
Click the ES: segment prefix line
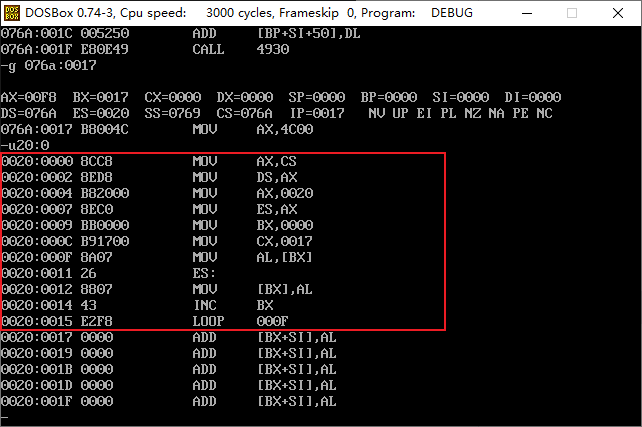[109, 273]
